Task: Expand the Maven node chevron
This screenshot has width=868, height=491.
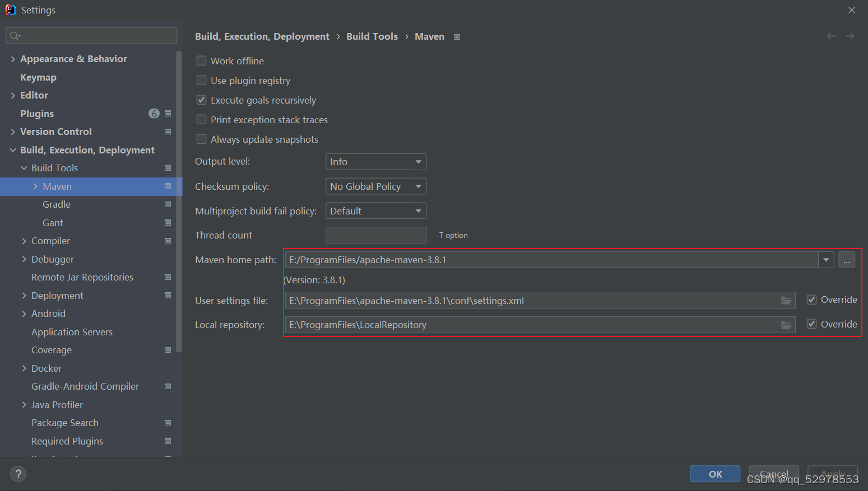Action: (35, 186)
